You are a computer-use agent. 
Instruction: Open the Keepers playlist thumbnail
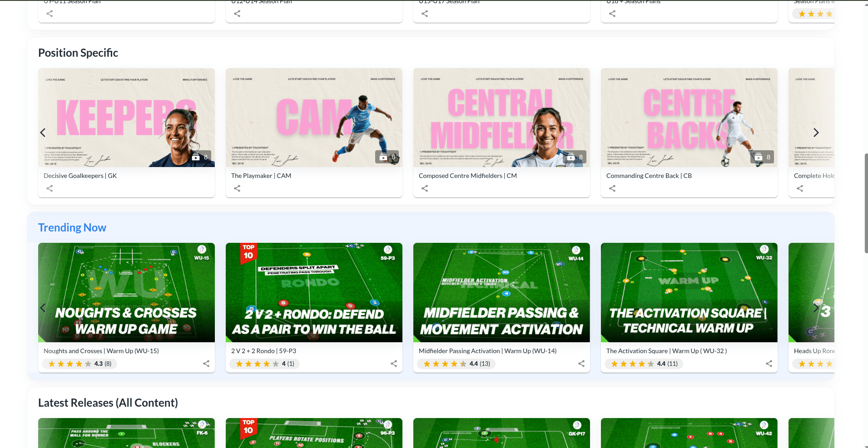(126, 118)
